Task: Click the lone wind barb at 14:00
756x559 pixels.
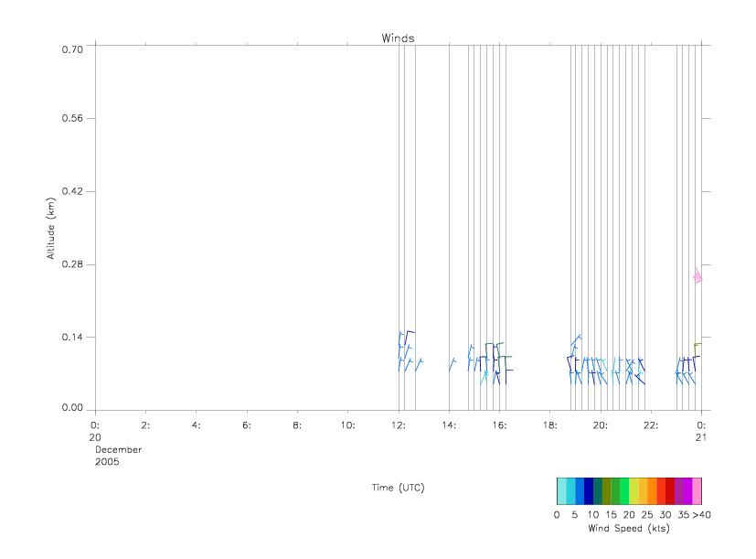Action: (x=453, y=364)
